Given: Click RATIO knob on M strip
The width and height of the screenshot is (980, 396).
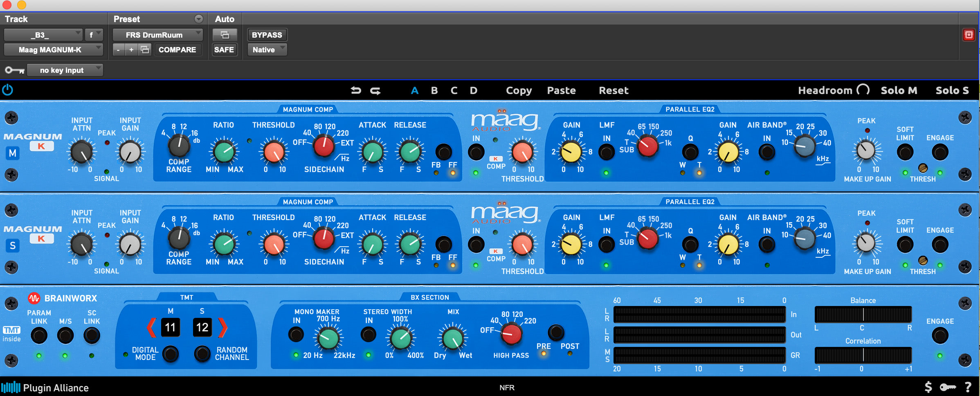Looking at the screenshot, I should (x=224, y=152).
